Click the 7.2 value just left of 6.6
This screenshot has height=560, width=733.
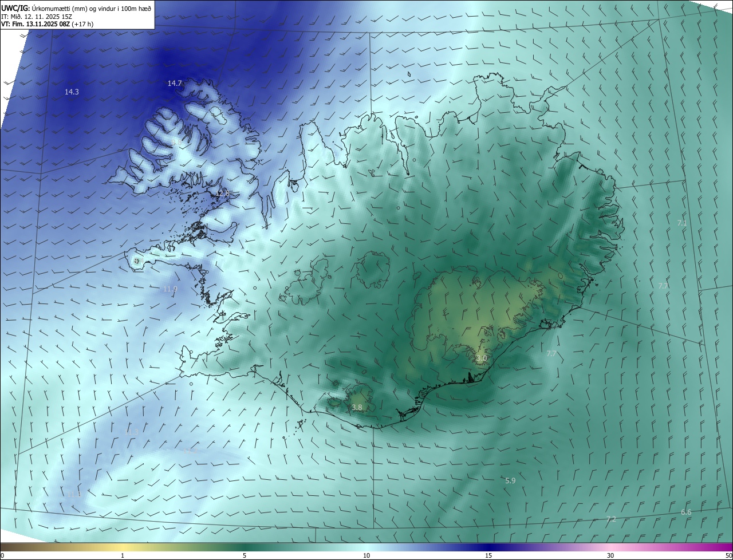coord(611,519)
